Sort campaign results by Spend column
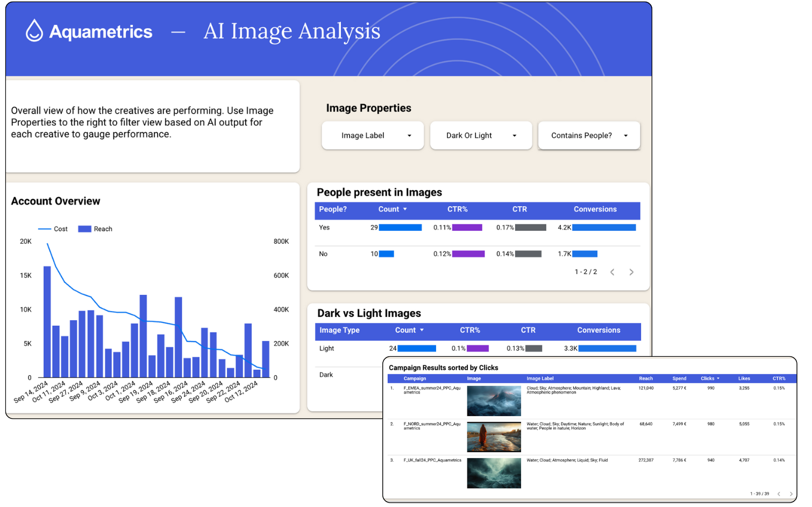 pyautogui.click(x=679, y=378)
